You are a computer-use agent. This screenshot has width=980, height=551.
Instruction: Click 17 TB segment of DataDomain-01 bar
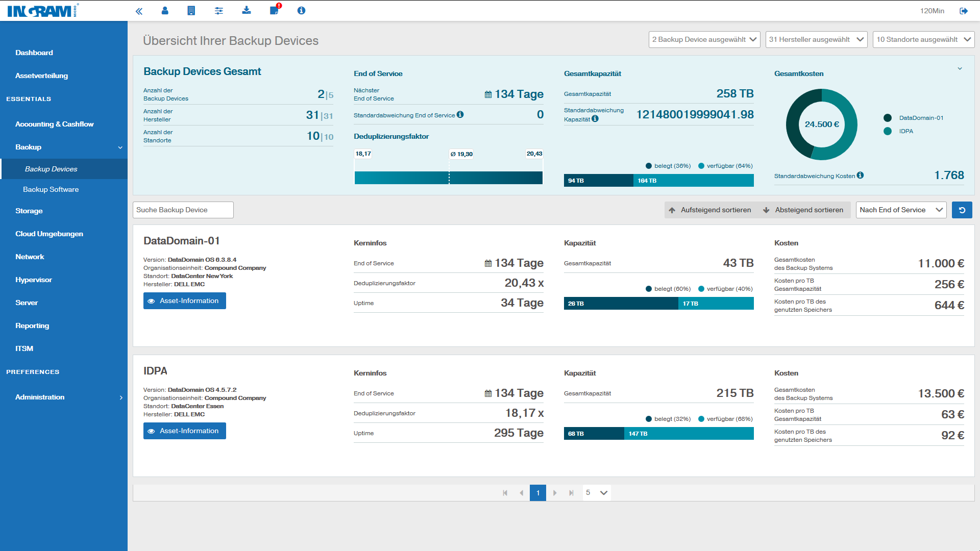click(716, 304)
